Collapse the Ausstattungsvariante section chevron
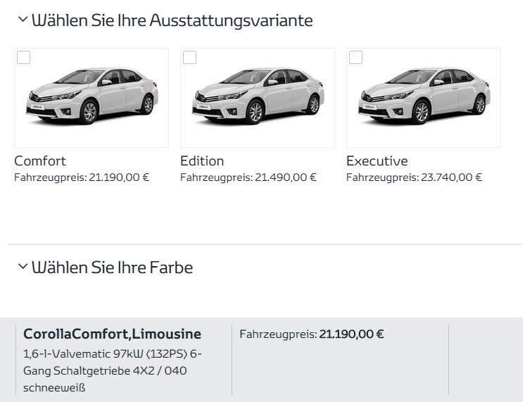Image resolution: width=532 pixels, height=402 pixels. (x=23, y=20)
